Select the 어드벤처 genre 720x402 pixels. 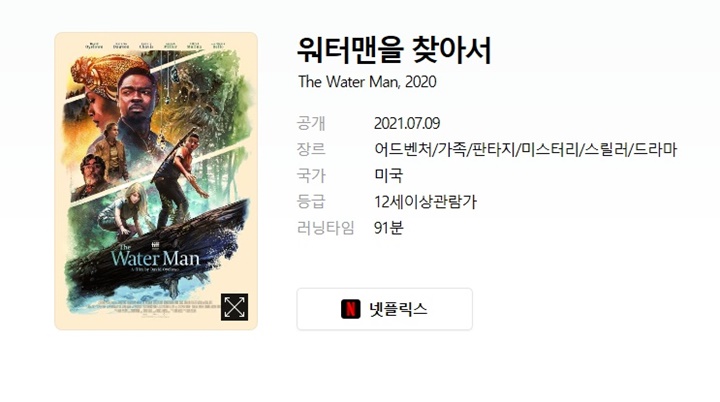(x=403, y=149)
